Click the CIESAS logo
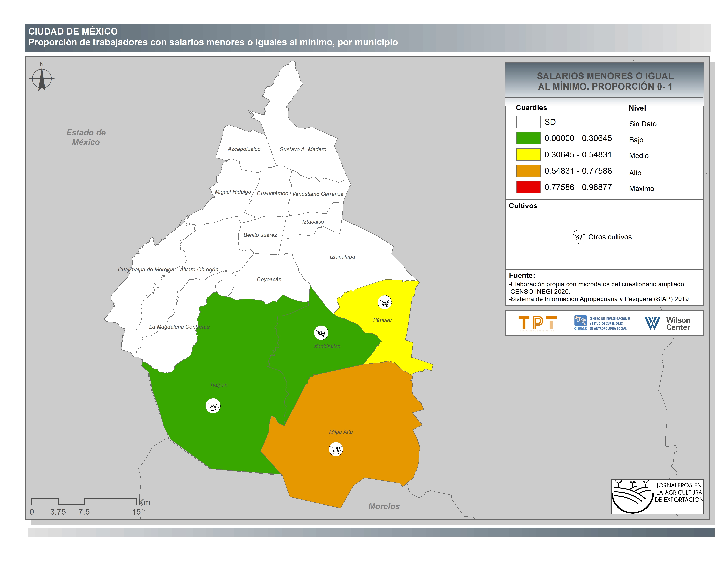Image resolution: width=728 pixels, height=563 pixels. 602,323
